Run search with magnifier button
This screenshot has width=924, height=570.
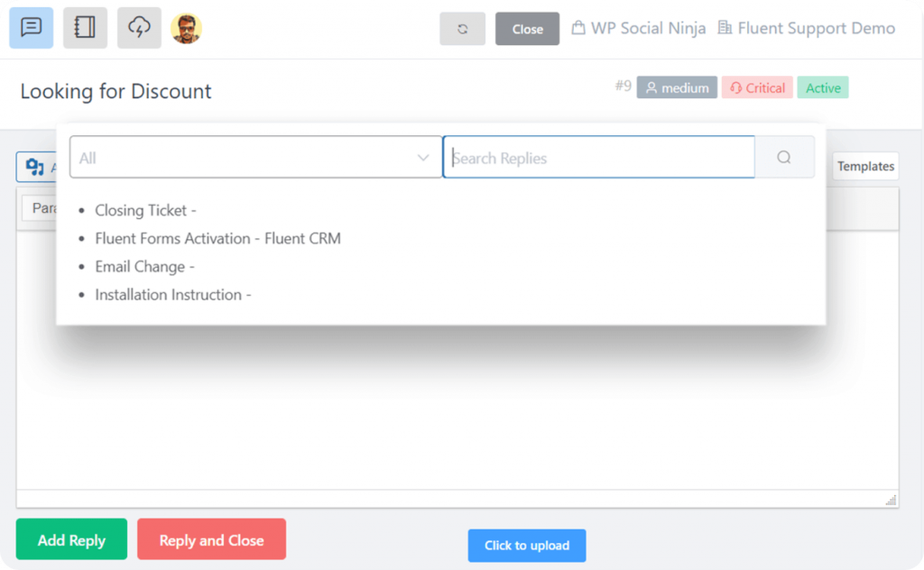[x=784, y=157]
